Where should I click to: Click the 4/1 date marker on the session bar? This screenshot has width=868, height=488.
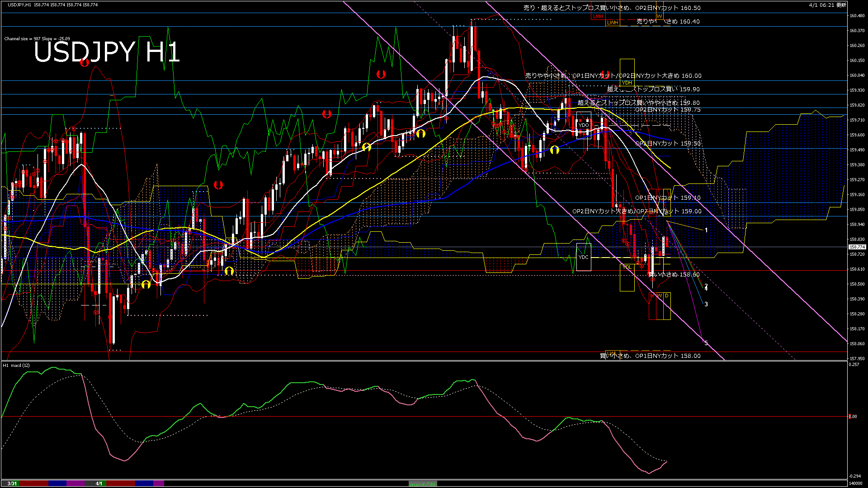coord(99,483)
